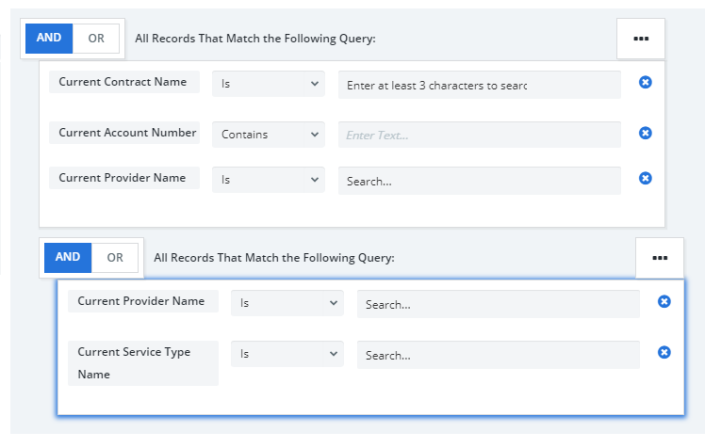Open operator dropdown for Current Service Type Name
The image size is (705, 448).
pos(287,355)
